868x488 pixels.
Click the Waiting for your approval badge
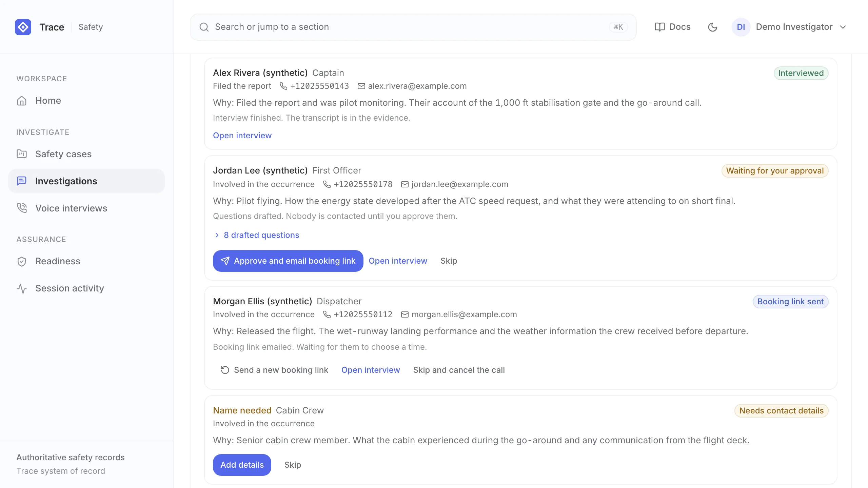click(775, 171)
